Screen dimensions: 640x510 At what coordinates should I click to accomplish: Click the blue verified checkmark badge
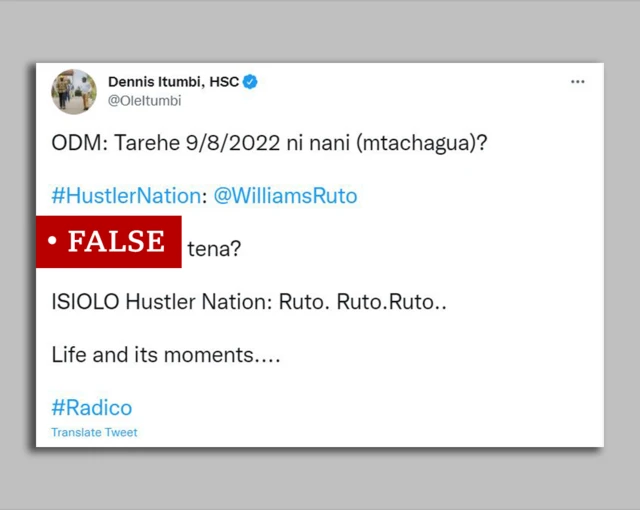[x=250, y=82]
